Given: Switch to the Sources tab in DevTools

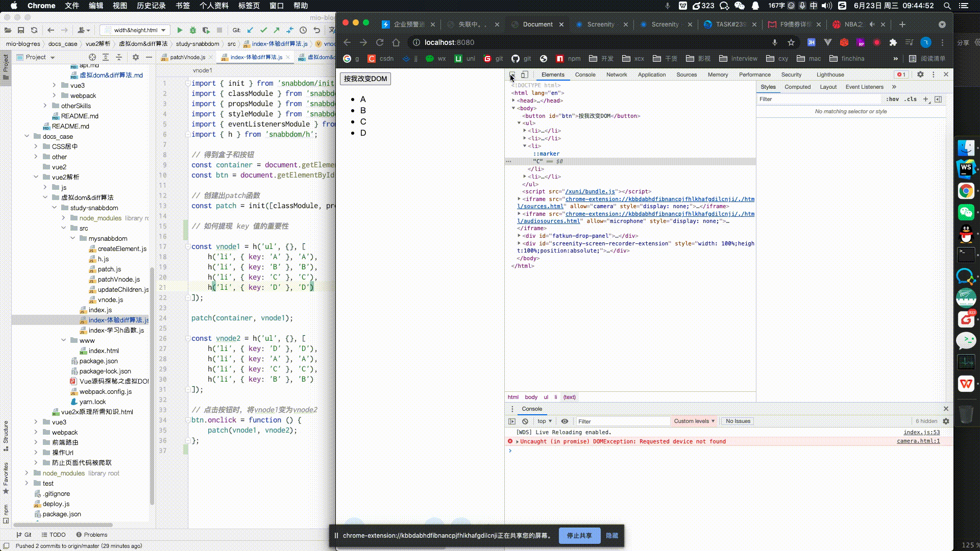Looking at the screenshot, I should coord(687,74).
